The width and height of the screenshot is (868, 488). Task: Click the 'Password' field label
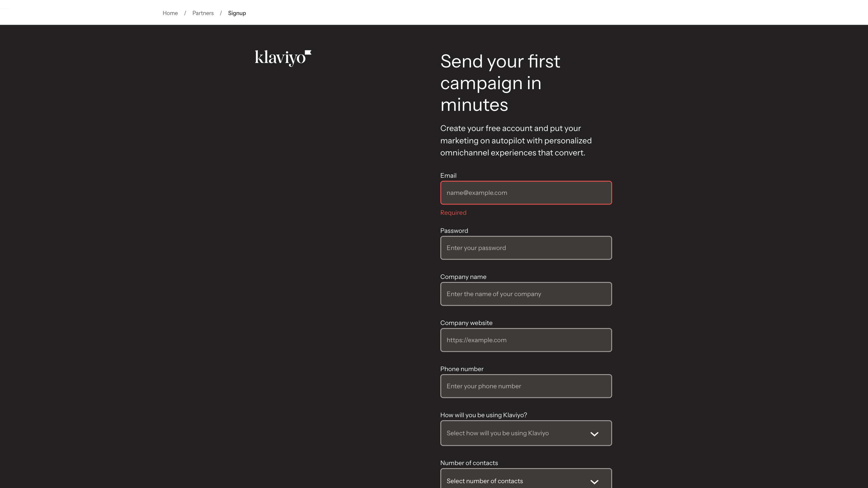point(454,231)
